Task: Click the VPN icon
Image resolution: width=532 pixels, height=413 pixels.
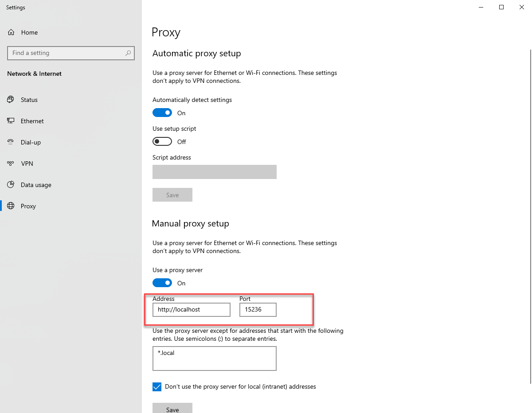Action: coord(11,164)
